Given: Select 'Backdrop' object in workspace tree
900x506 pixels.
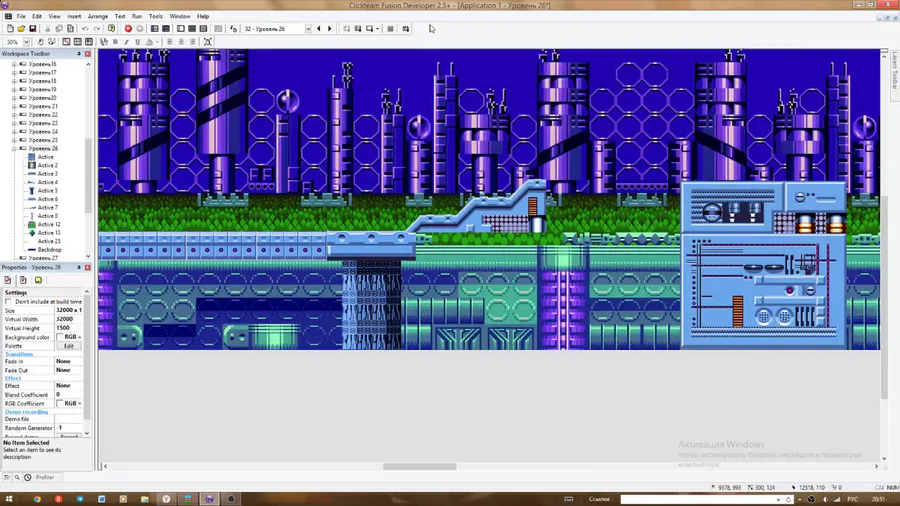Looking at the screenshot, I should (x=49, y=250).
